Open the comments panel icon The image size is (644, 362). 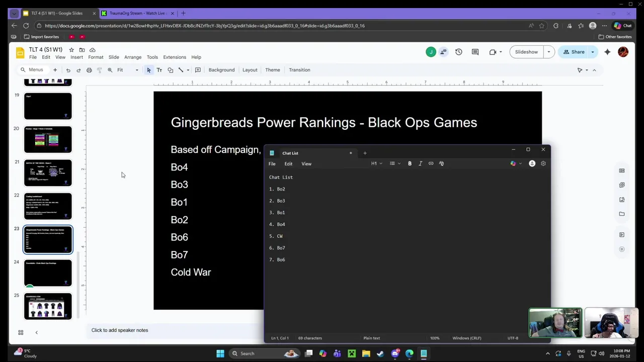(475, 52)
